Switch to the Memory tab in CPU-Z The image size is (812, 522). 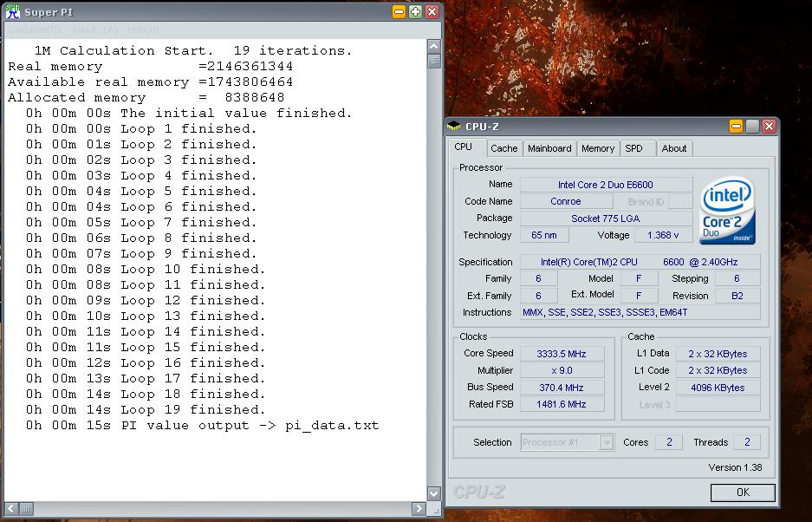coord(598,148)
